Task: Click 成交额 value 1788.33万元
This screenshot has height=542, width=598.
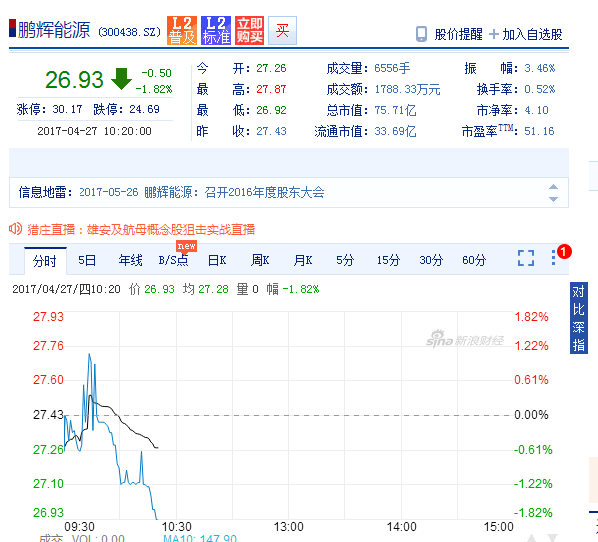Action: click(x=407, y=89)
